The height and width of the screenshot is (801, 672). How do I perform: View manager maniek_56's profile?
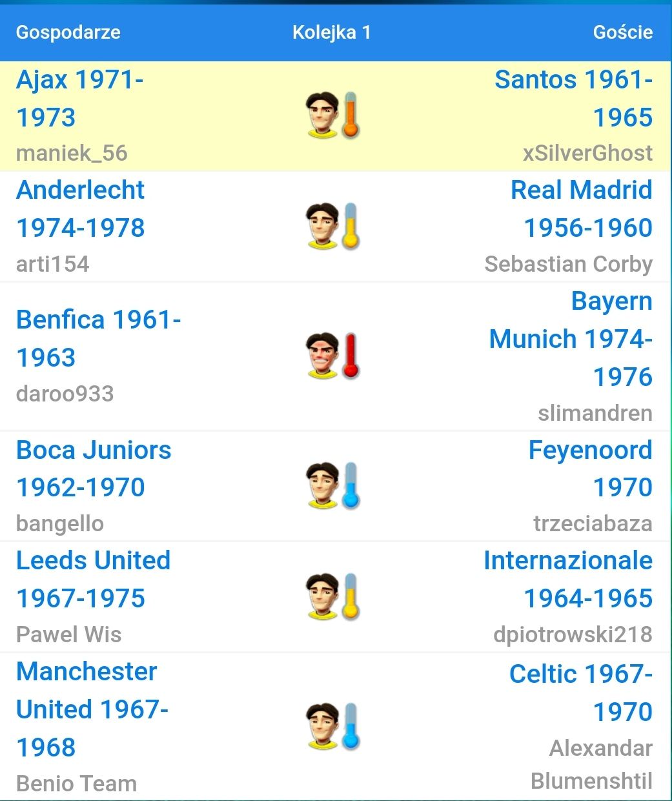click(x=72, y=154)
